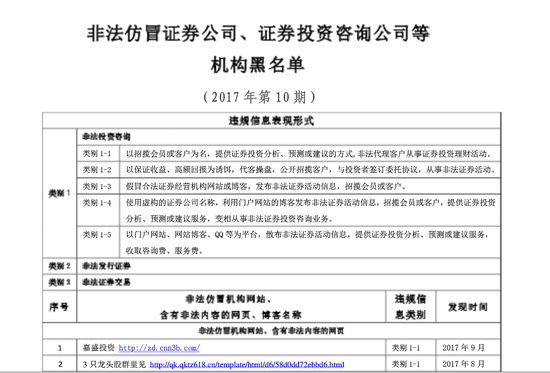This screenshot has width=550, height=373.
Task: Click the line 分析、预测或建议服务,变相从事非法证券投资咨询业务
Action: pyautogui.click(x=229, y=219)
